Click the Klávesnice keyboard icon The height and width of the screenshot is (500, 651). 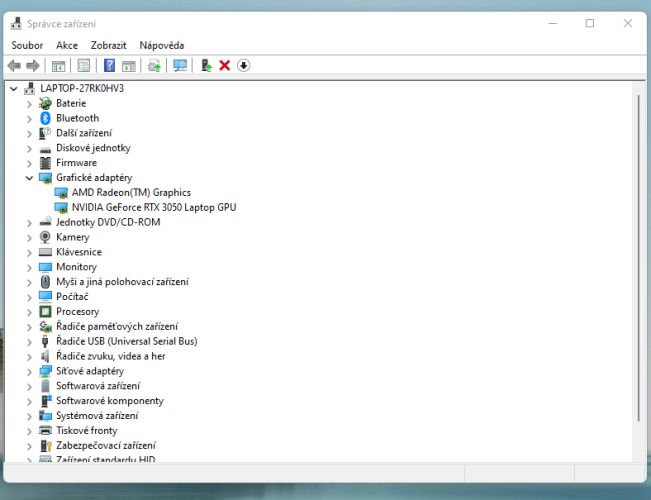(45, 252)
